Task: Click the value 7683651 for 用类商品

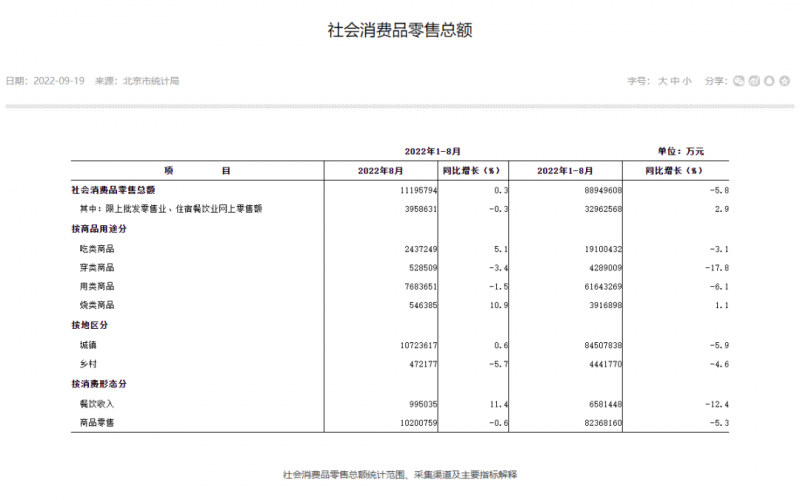Action: pos(421,287)
